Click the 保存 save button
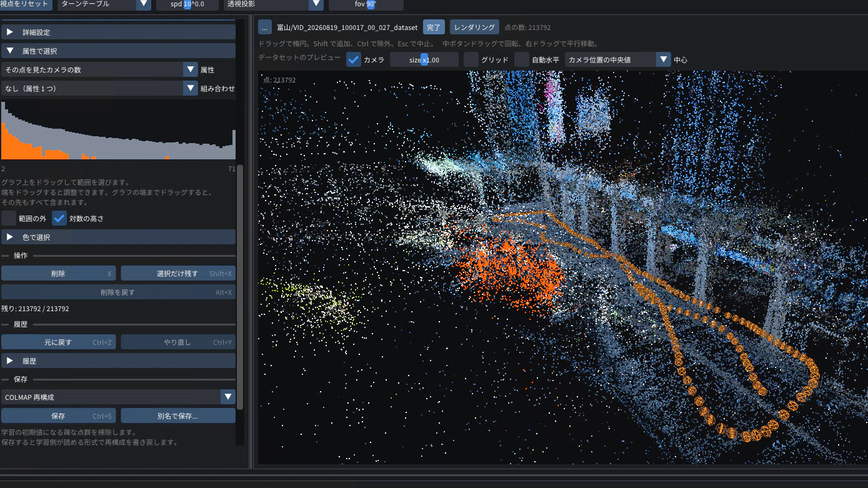Viewport: 868px width, 488px height. pos(58,416)
